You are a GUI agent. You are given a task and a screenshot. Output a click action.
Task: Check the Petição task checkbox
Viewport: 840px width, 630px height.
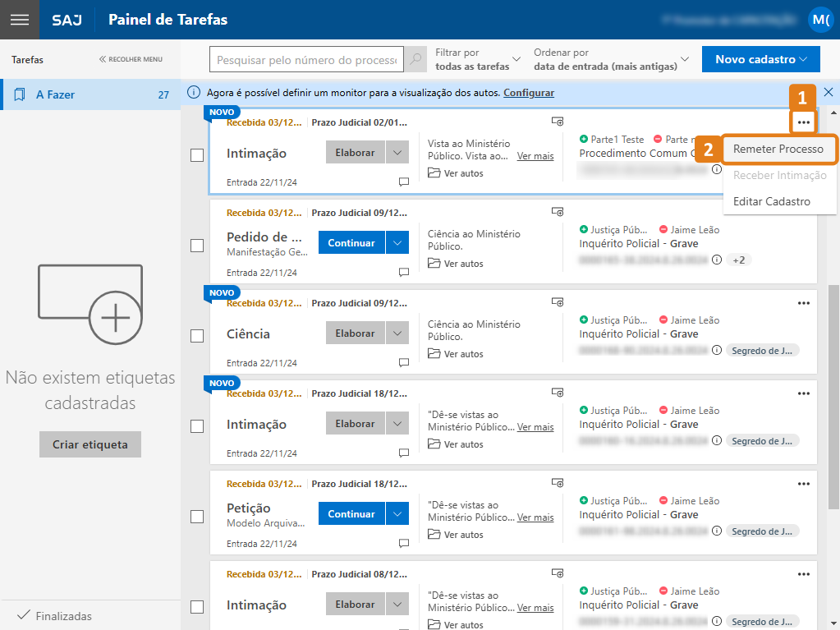pos(197,517)
